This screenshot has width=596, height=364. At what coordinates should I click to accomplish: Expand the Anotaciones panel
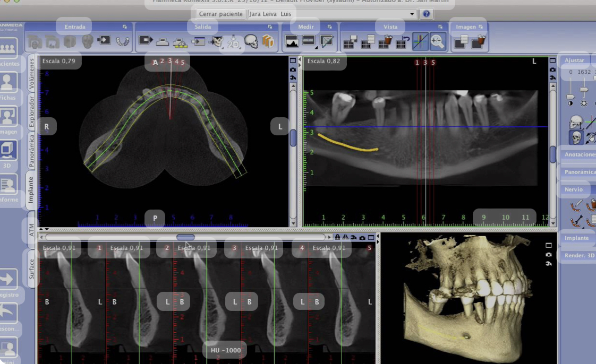click(580, 154)
